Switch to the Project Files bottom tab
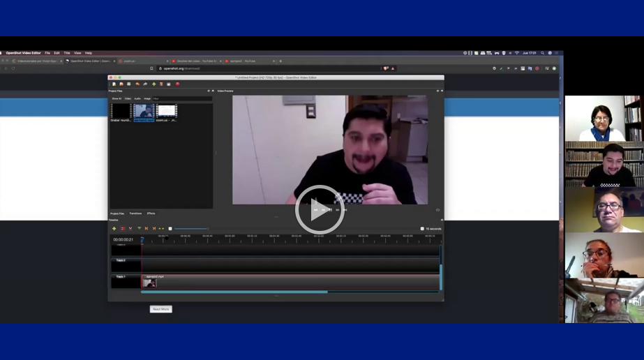Image resolution: width=644 pixels, height=360 pixels. pos(117,213)
